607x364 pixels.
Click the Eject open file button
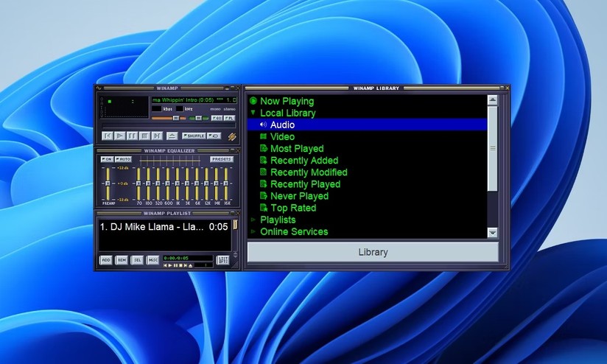point(172,136)
